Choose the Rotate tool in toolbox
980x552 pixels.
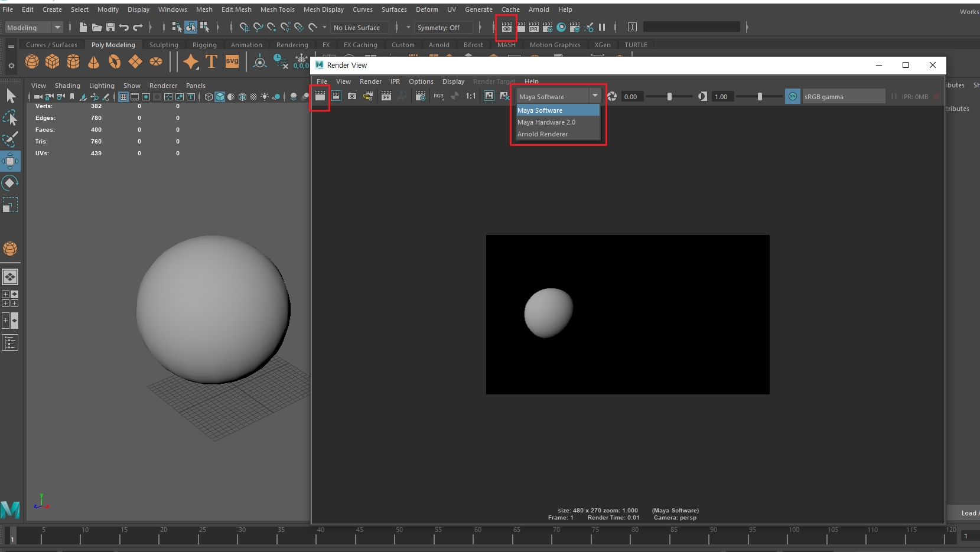pyautogui.click(x=11, y=183)
